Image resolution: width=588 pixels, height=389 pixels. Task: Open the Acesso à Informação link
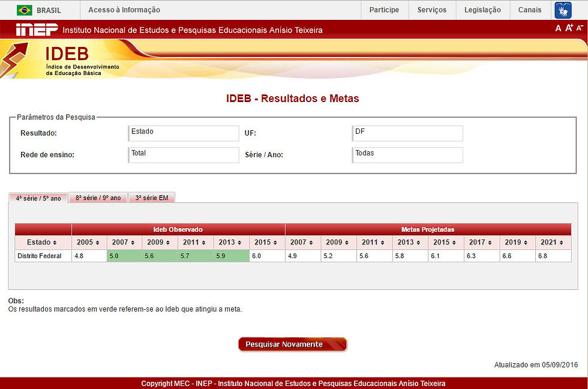click(x=124, y=10)
